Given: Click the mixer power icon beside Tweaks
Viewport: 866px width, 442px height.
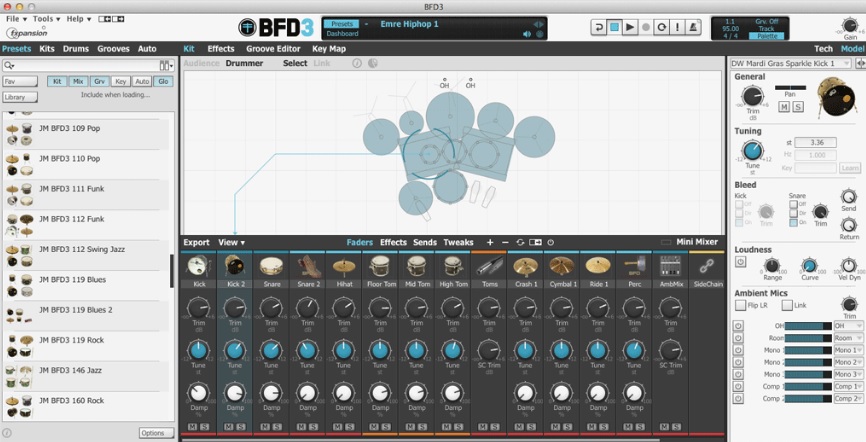Looking at the screenshot, I should coord(551,243).
